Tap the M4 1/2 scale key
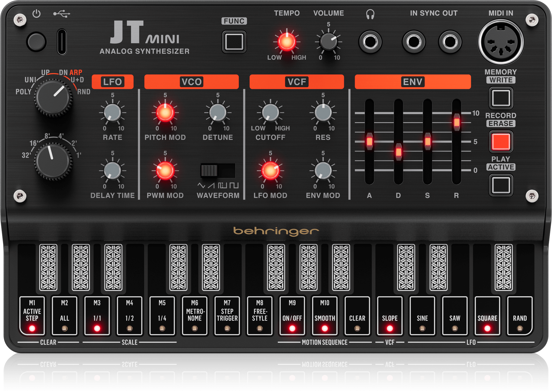Viewport: 552px width, 392px height. [130, 316]
